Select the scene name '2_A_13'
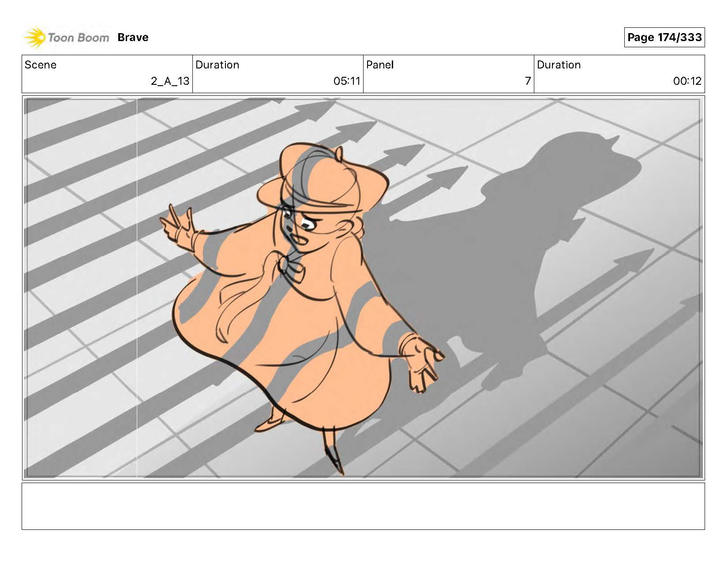This screenshot has height=563, width=728. 170,81
